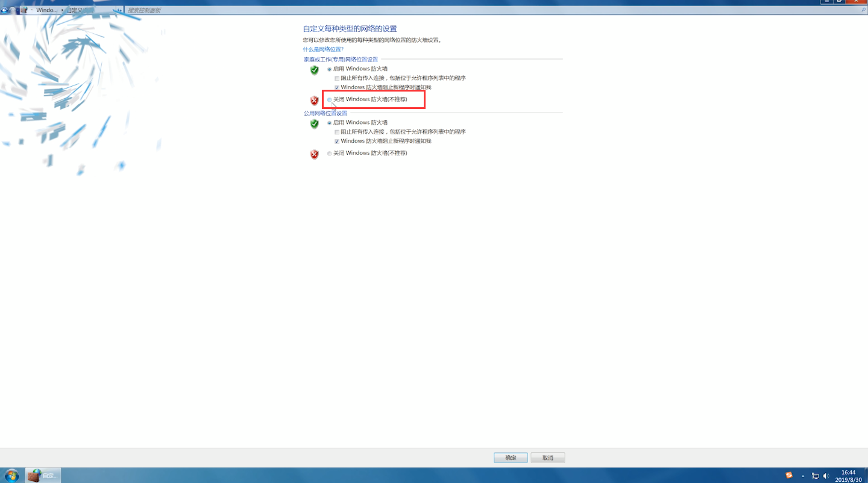This screenshot has height=483, width=868.
Task: Check 阻止所有传入连接 for home or work network
Action: pyautogui.click(x=337, y=78)
